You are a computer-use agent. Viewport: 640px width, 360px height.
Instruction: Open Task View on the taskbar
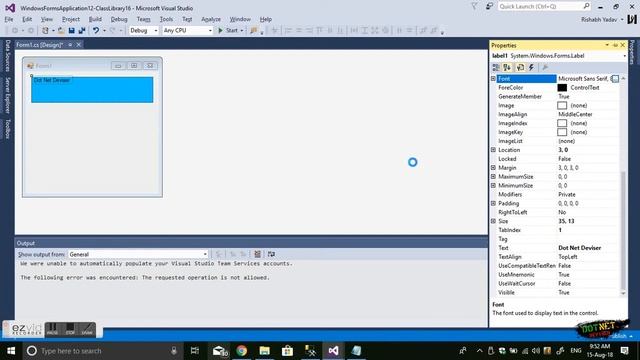click(195, 351)
